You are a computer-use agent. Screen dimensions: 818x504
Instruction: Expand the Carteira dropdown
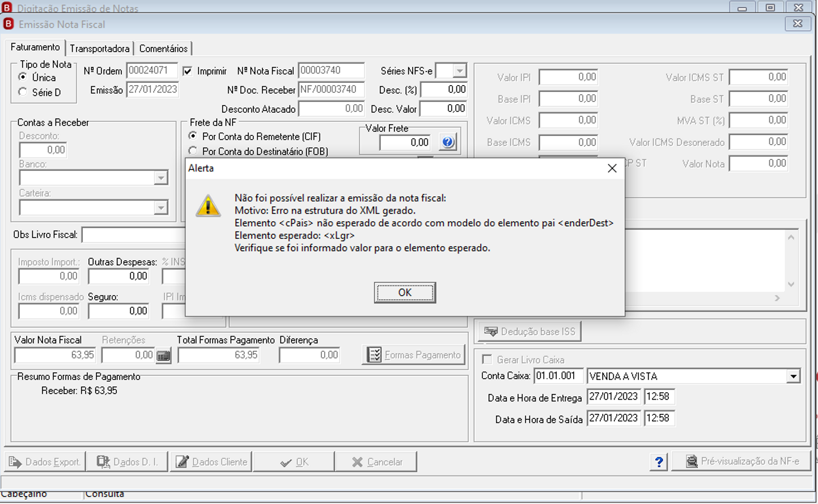click(161, 207)
